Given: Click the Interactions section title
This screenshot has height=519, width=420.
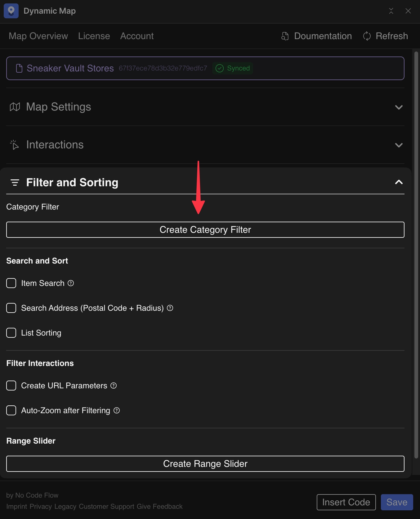Looking at the screenshot, I should point(55,145).
